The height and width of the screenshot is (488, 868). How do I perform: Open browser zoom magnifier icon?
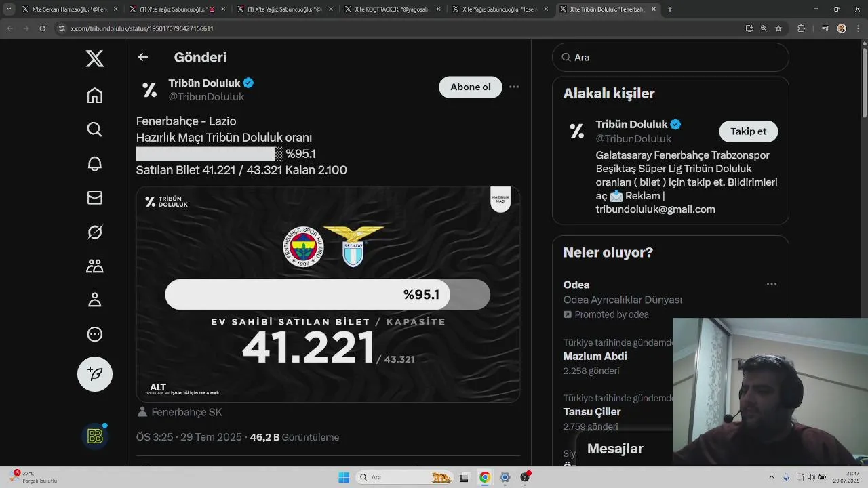point(764,28)
